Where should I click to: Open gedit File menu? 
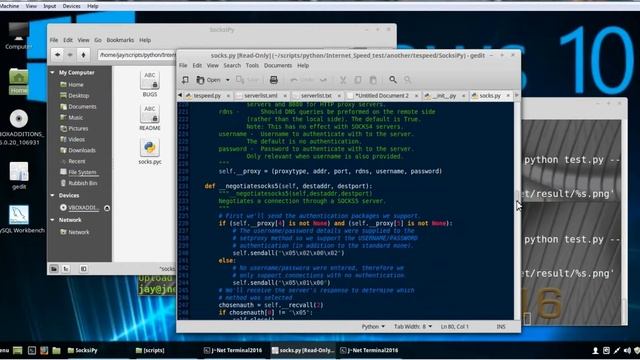point(183,65)
